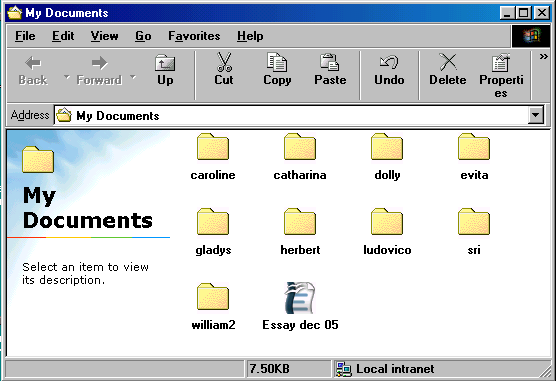Click the side panel folder icon
The width and height of the screenshot is (556, 381).
(x=38, y=160)
